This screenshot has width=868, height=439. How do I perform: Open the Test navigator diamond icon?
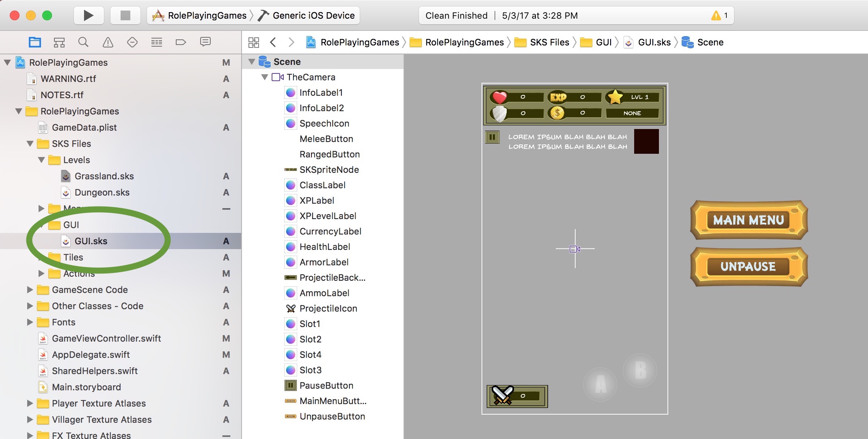(x=132, y=42)
